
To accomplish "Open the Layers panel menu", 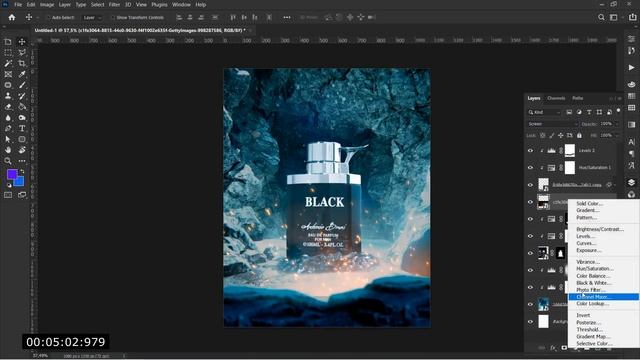I will click(x=620, y=98).
